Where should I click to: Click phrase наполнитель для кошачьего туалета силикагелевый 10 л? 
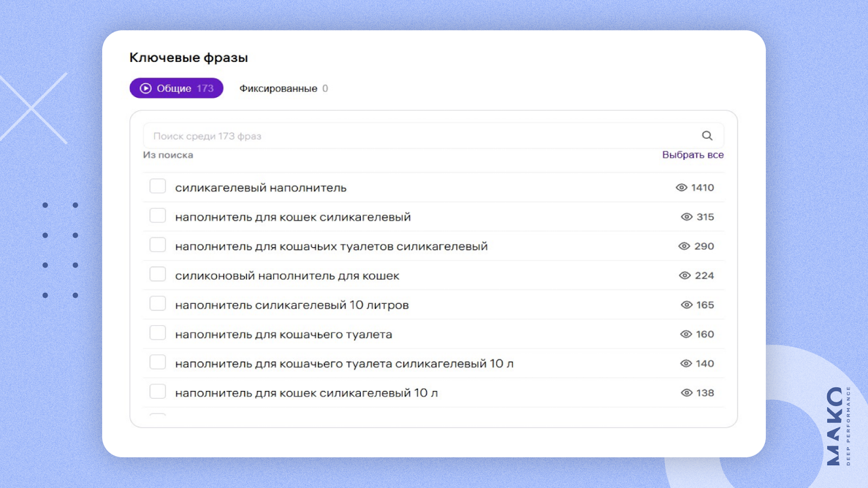[x=344, y=363]
